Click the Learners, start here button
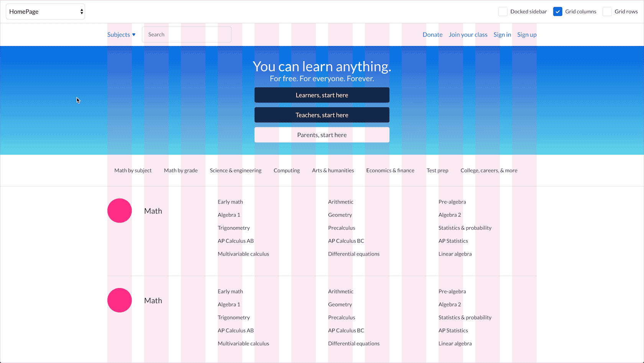This screenshot has width=644, height=363. pyautogui.click(x=322, y=95)
